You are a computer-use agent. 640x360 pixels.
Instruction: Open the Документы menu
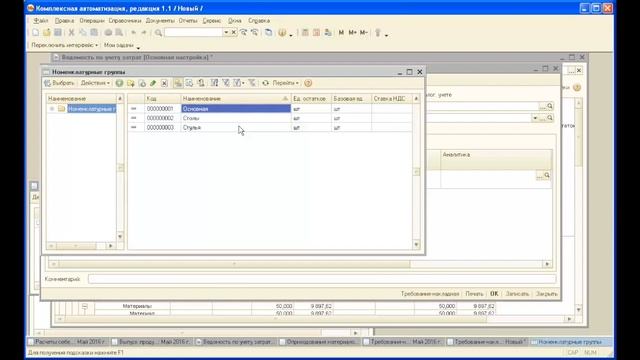(160, 20)
